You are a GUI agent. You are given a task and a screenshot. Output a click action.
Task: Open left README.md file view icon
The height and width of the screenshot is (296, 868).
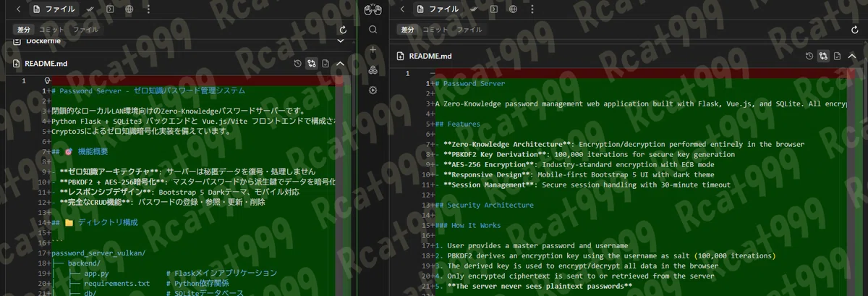pyautogui.click(x=325, y=64)
